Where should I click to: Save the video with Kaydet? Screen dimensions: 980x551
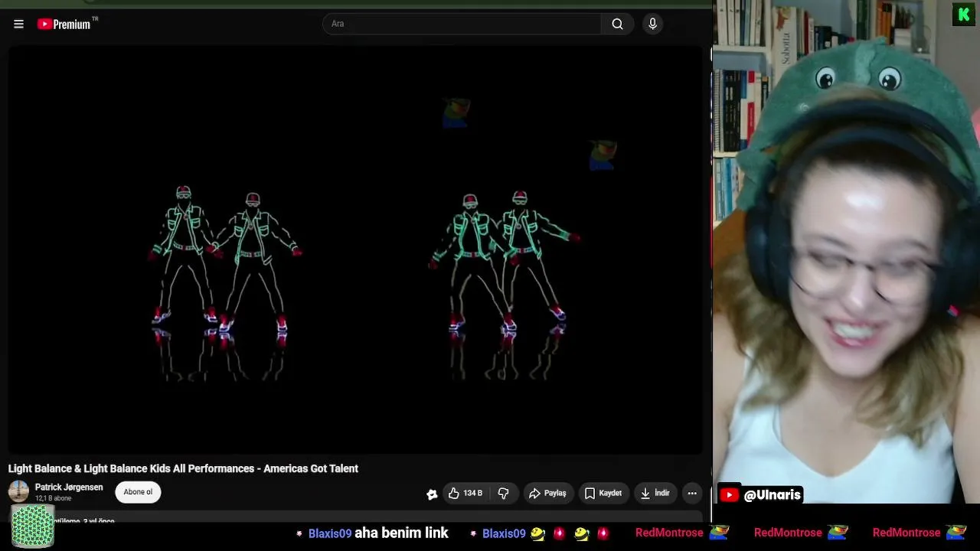603,494
